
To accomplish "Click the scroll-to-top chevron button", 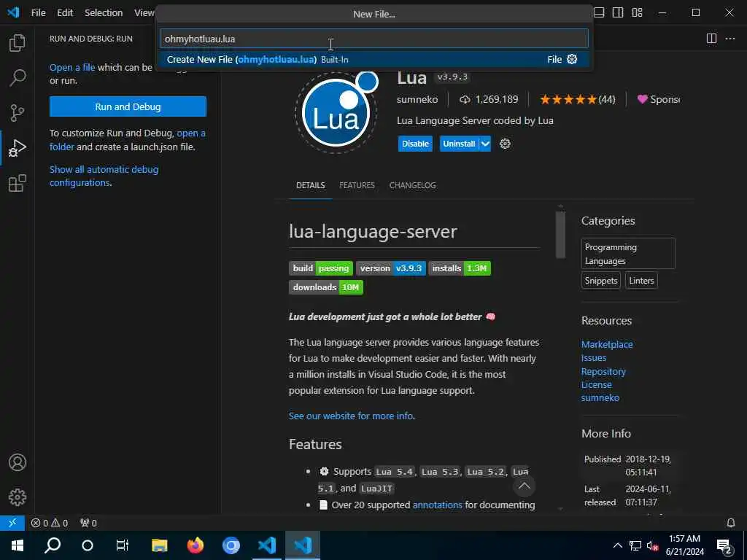I will [524, 486].
